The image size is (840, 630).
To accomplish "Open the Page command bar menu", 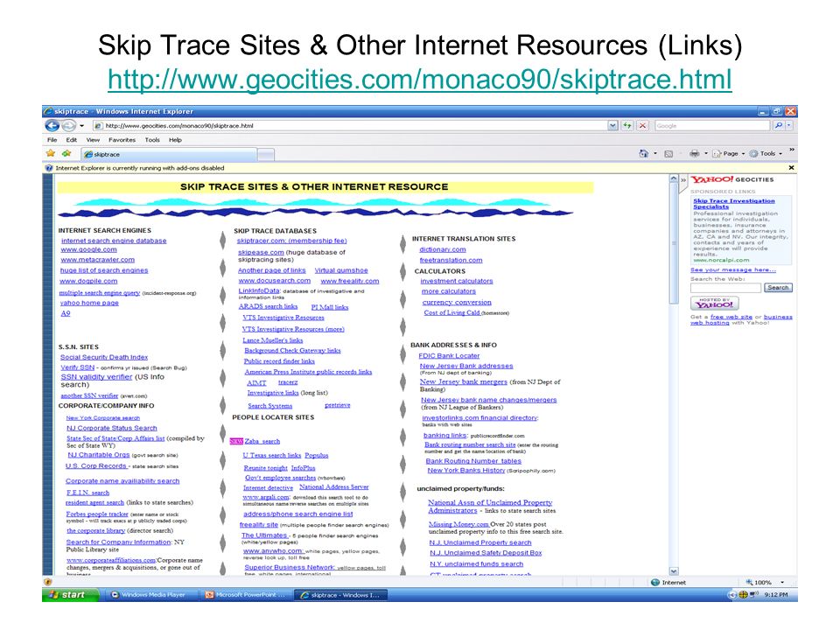I will point(729,154).
